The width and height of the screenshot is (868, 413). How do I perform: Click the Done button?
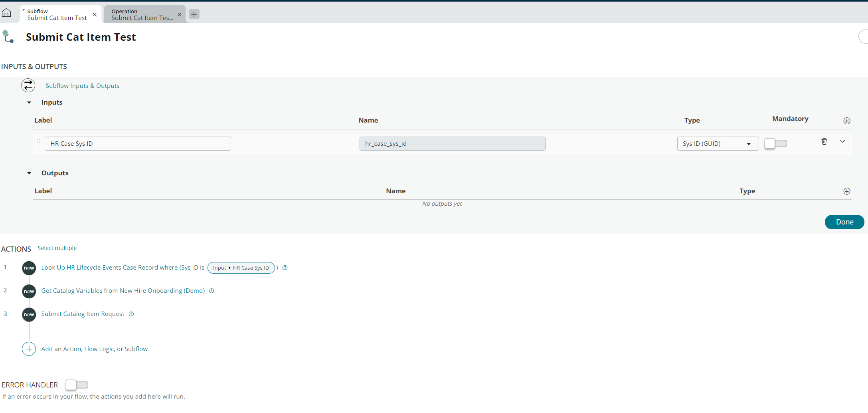844,222
